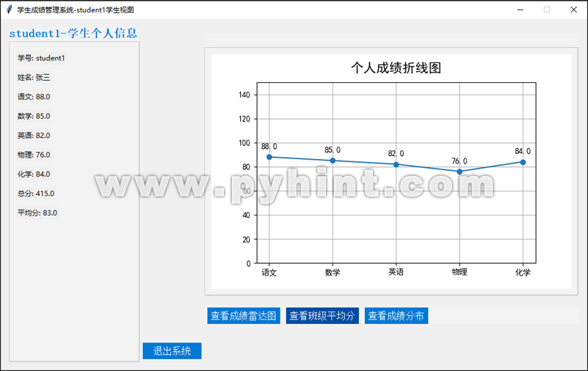The image size is (588, 371).
Task: Click the 100 y-axis tick label
Action: 244,143
